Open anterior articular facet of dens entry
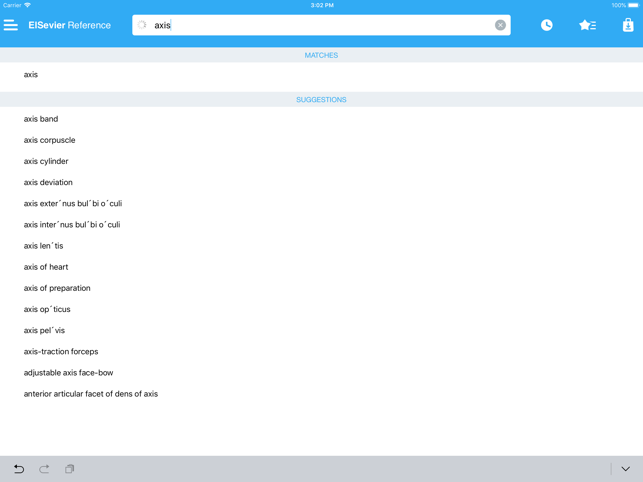The image size is (643, 482). pos(91,394)
